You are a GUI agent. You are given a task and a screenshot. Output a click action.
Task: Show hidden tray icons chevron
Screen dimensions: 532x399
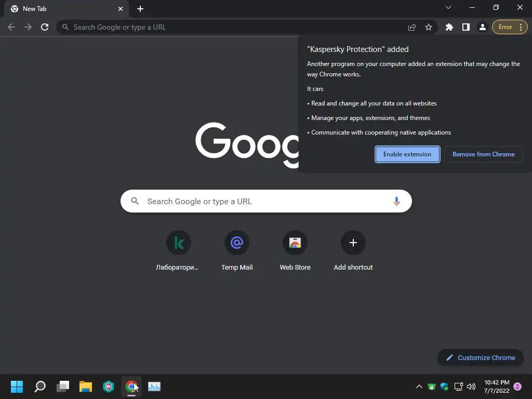(419, 386)
